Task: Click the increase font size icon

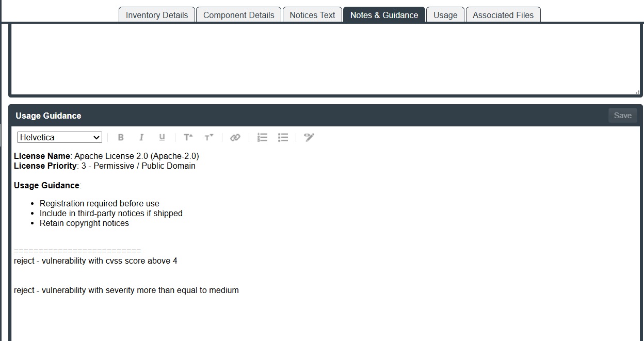Action: pyautogui.click(x=188, y=137)
